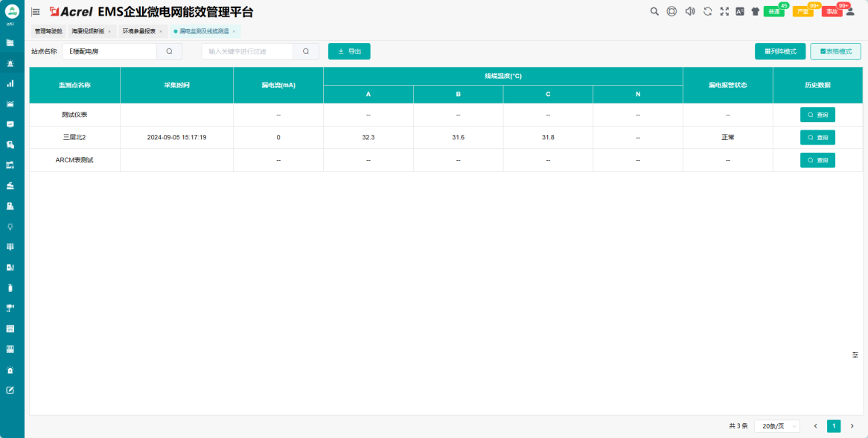The height and width of the screenshot is (438, 868).
Task: Switch to 管理驾驶舱 tab
Action: pos(48,31)
